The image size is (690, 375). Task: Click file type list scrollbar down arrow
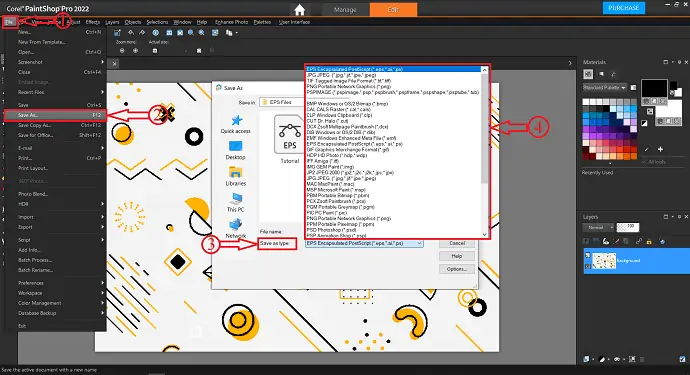pos(484,235)
